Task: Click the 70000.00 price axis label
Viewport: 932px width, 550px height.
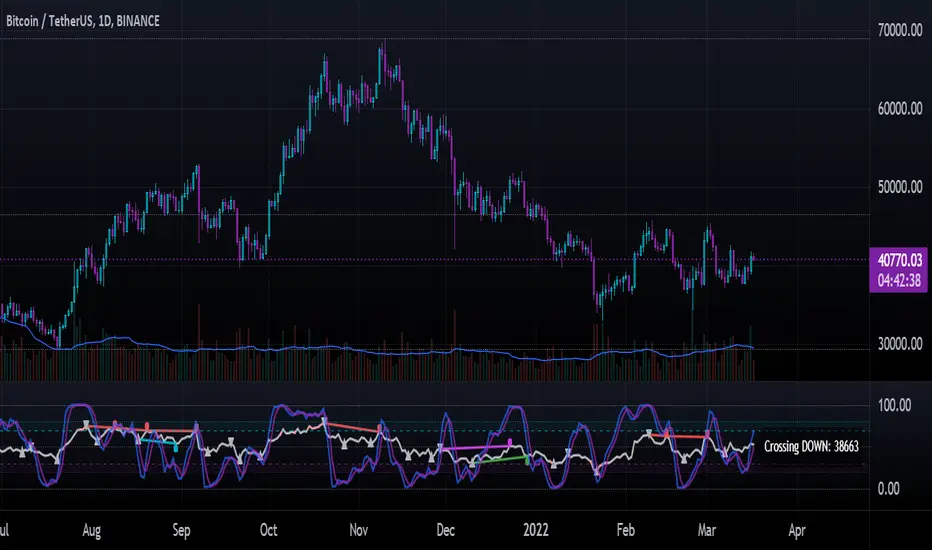Action: point(900,30)
